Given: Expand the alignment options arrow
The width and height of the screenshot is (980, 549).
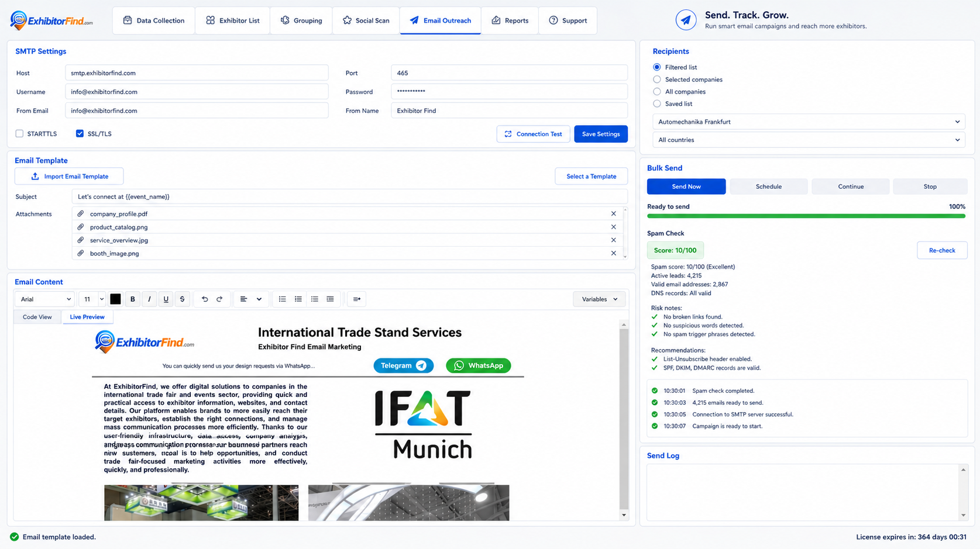Looking at the screenshot, I should click(x=259, y=299).
